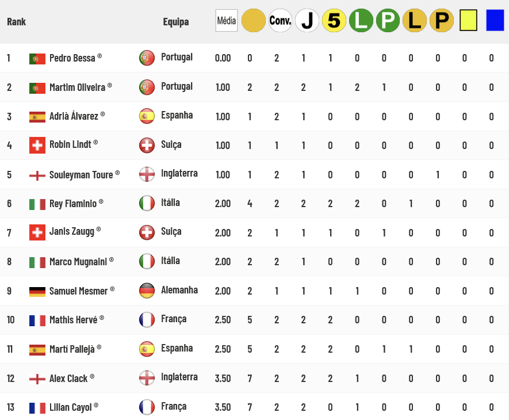The height and width of the screenshot is (420, 509).
Task: Click the green L circle icon
Action: pyautogui.click(x=361, y=21)
